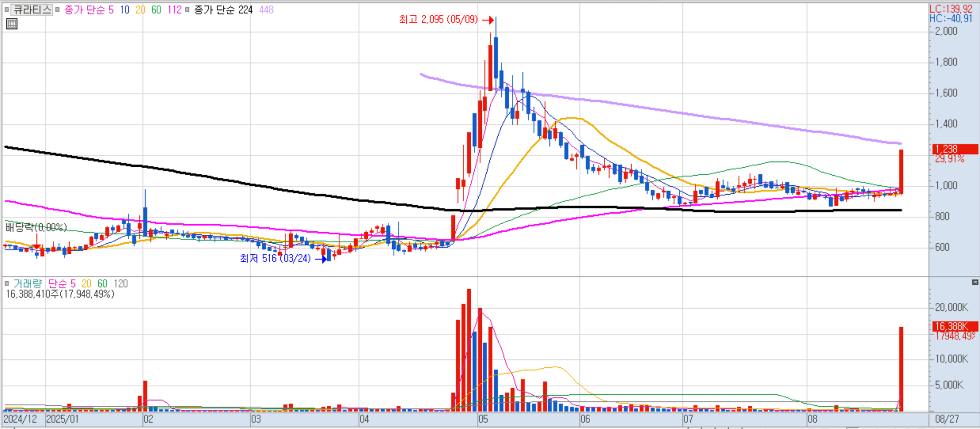
Task: Click the 08/27 current date label
Action: pyautogui.click(x=947, y=419)
